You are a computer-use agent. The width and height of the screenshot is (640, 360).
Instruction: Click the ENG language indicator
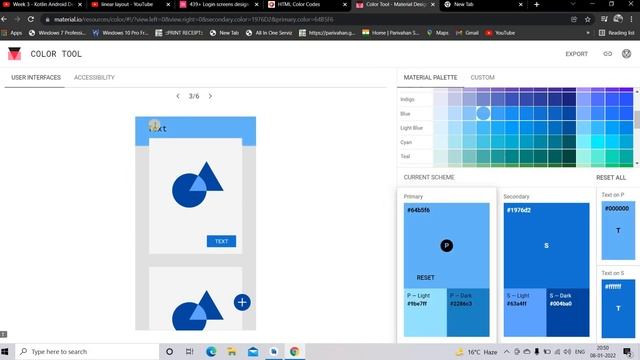click(580, 351)
